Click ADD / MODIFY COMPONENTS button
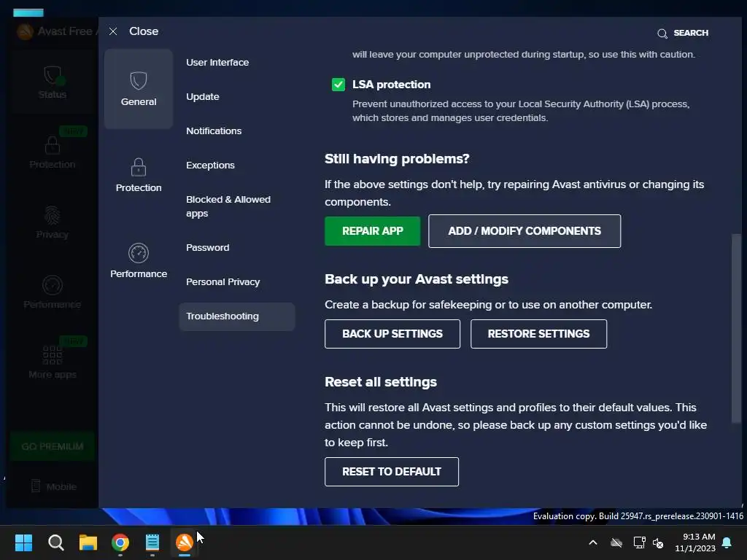 tap(525, 231)
